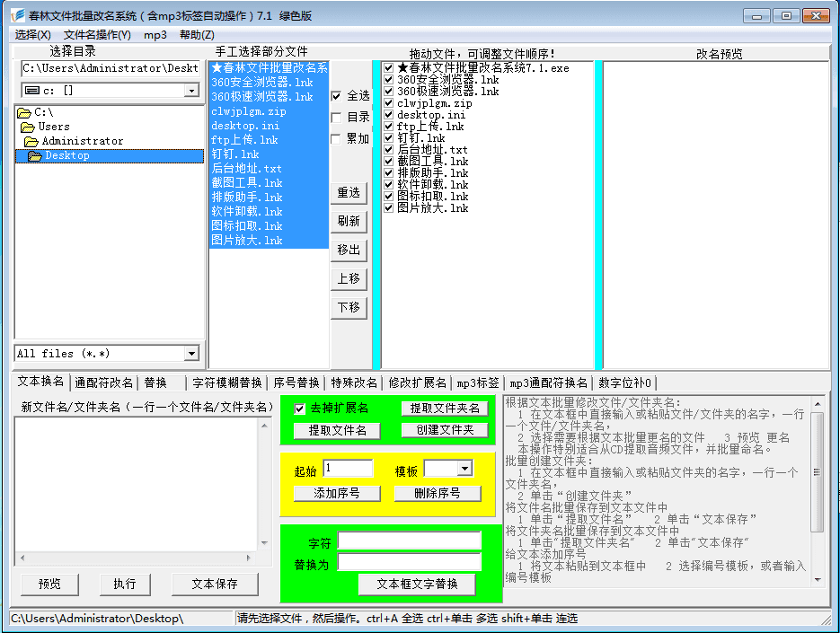The image size is (840, 633).
Task: Uncheck 去掉扩展名 checkbox
Action: coord(300,409)
